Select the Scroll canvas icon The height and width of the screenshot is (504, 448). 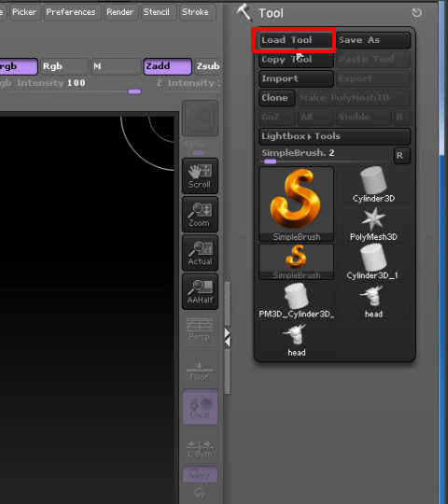(200, 175)
